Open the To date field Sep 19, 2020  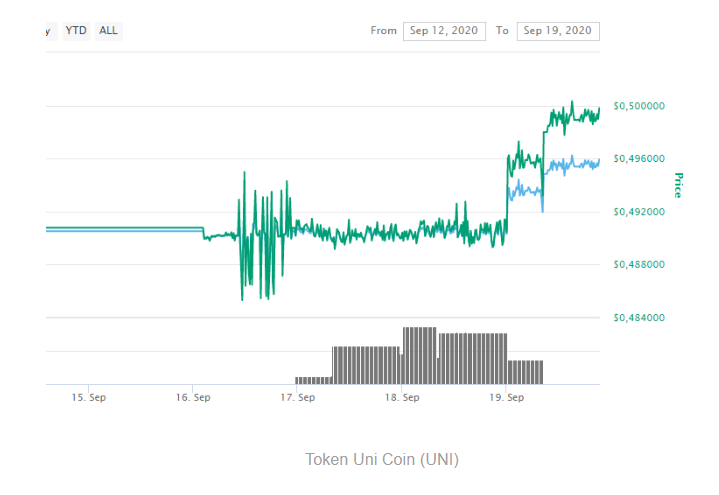click(x=558, y=31)
